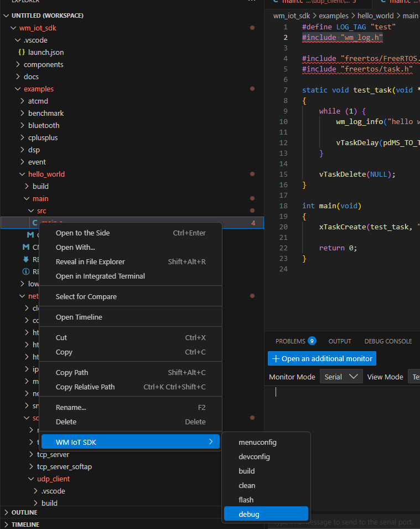Image resolution: width=420 pixels, height=529 pixels.
Task: Click wm_iot_sdk in the breadcrumb path
Action: 292,16
